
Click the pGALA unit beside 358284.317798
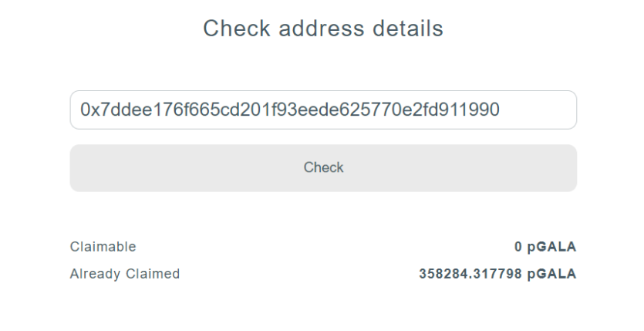554,273
